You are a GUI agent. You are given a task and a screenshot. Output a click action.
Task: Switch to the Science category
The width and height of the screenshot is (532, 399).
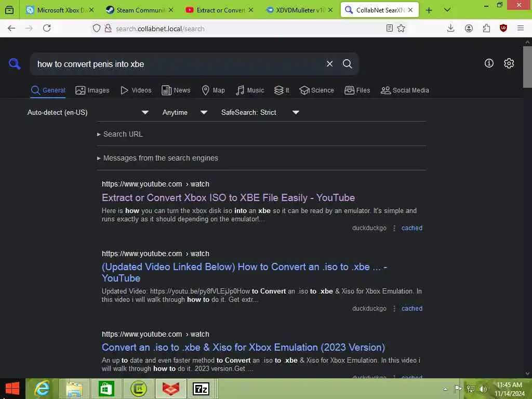pos(316,90)
